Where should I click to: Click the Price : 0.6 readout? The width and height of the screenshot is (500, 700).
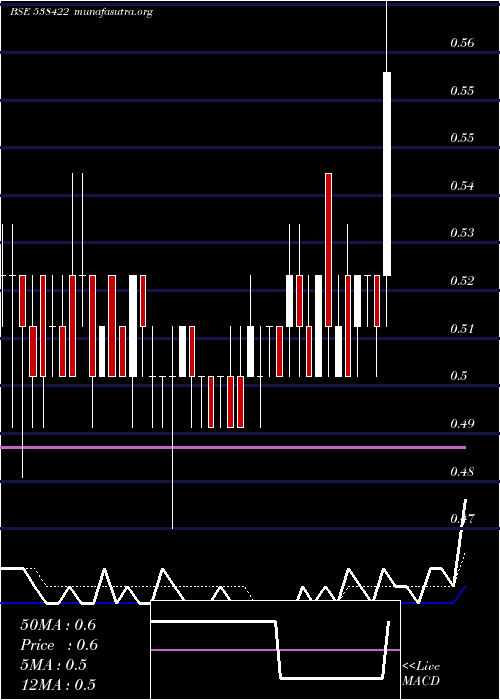coord(59,645)
